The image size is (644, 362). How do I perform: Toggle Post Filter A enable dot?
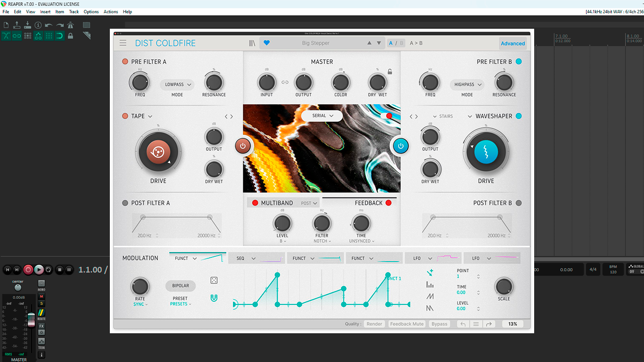pyautogui.click(x=125, y=203)
